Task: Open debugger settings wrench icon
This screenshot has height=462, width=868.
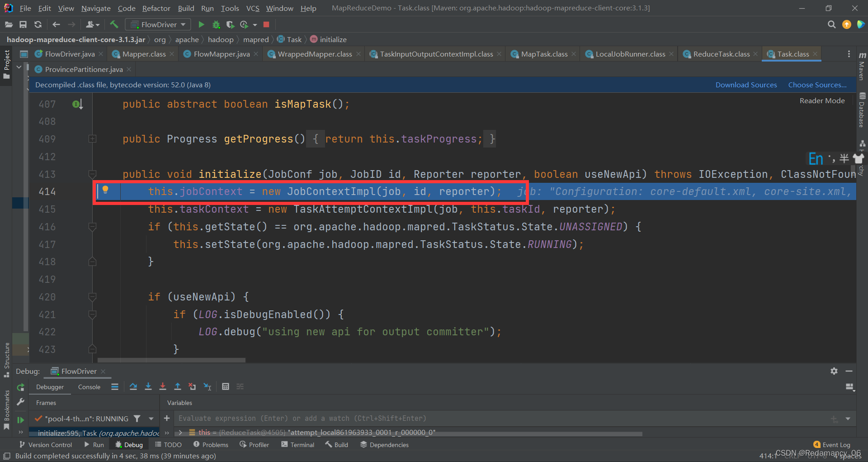Action: point(20,402)
